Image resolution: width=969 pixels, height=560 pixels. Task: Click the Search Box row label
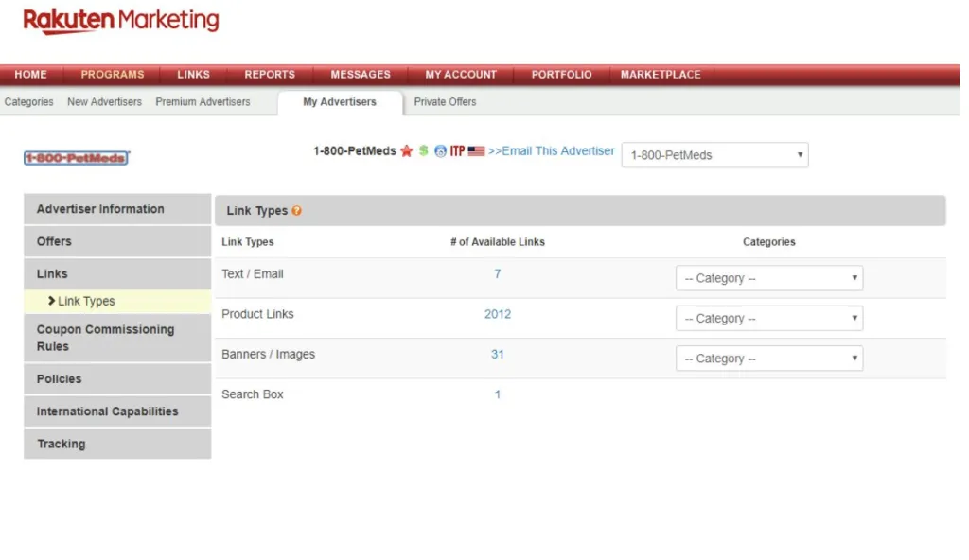pyautogui.click(x=252, y=394)
